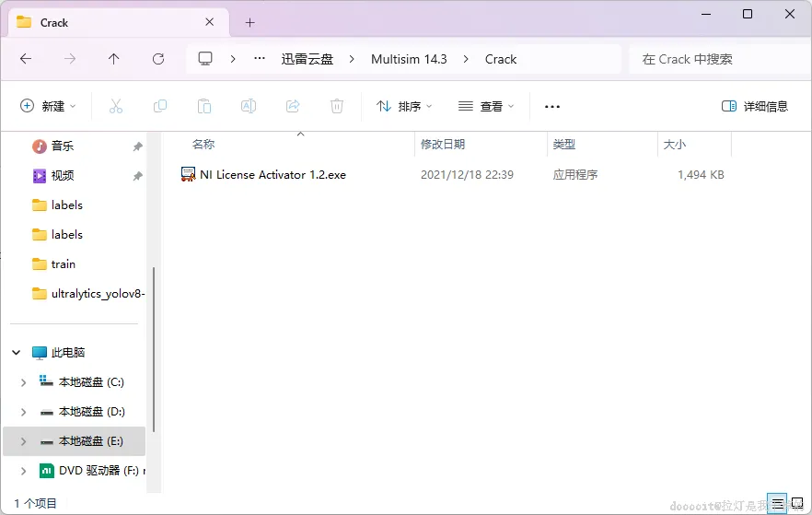Image resolution: width=812 pixels, height=515 pixels.
Task: Sort by 修改日期 column header
Action: 443,145
